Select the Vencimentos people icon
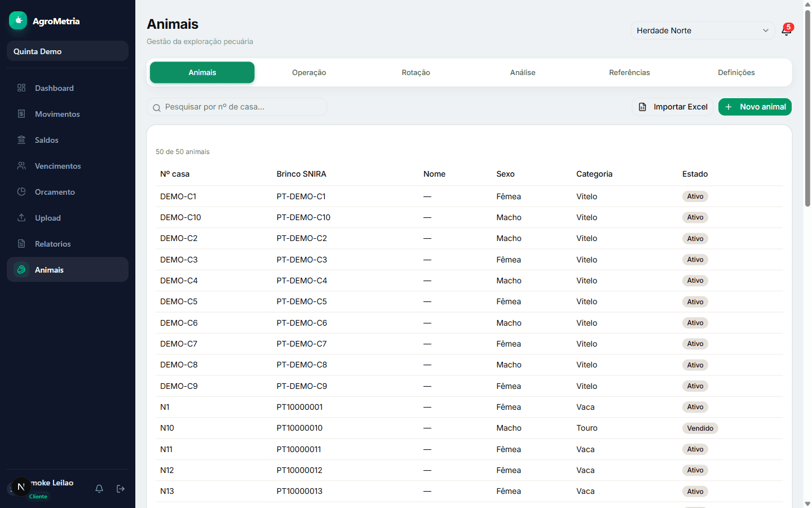 point(21,165)
